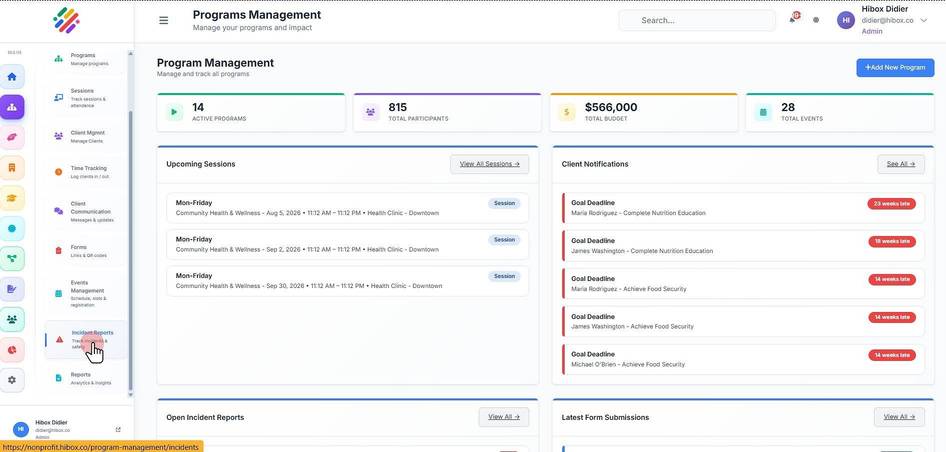Click View All in Open Incident Reports

(x=504, y=417)
